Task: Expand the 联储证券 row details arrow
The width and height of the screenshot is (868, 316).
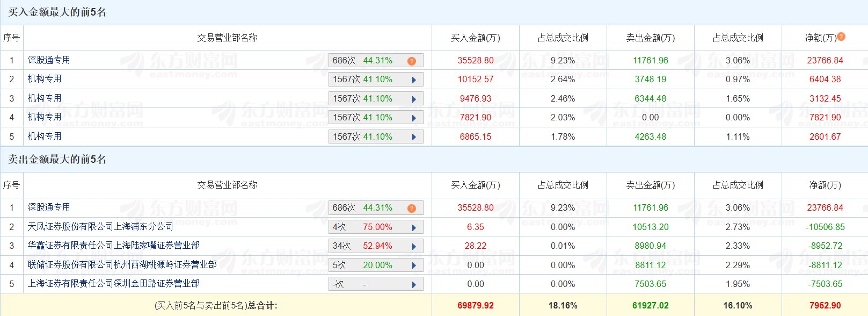Action: [414, 265]
